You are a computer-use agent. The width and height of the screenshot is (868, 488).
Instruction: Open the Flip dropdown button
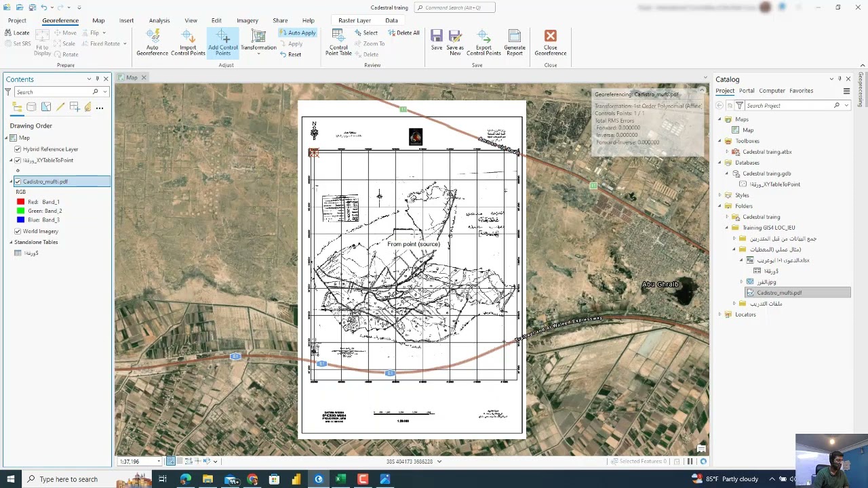click(94, 33)
